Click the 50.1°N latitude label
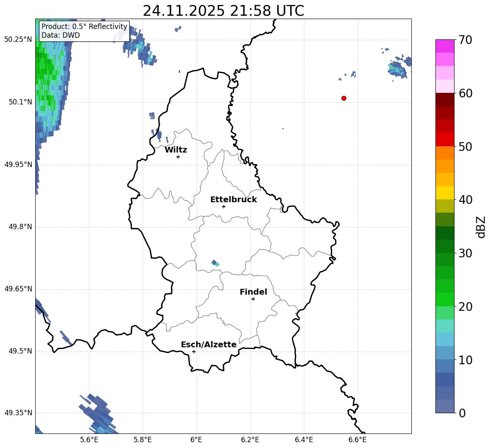Image resolution: width=491 pixels, height=448 pixels. coord(20,102)
